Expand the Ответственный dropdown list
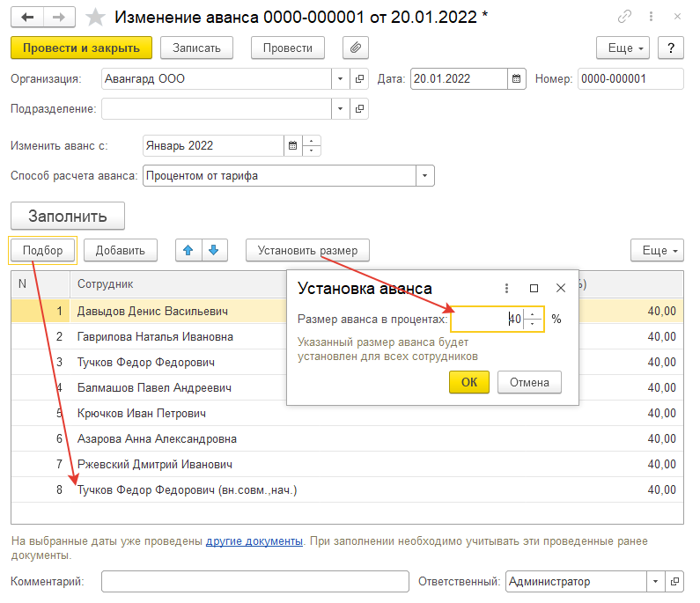The image size is (700, 603). point(656,582)
